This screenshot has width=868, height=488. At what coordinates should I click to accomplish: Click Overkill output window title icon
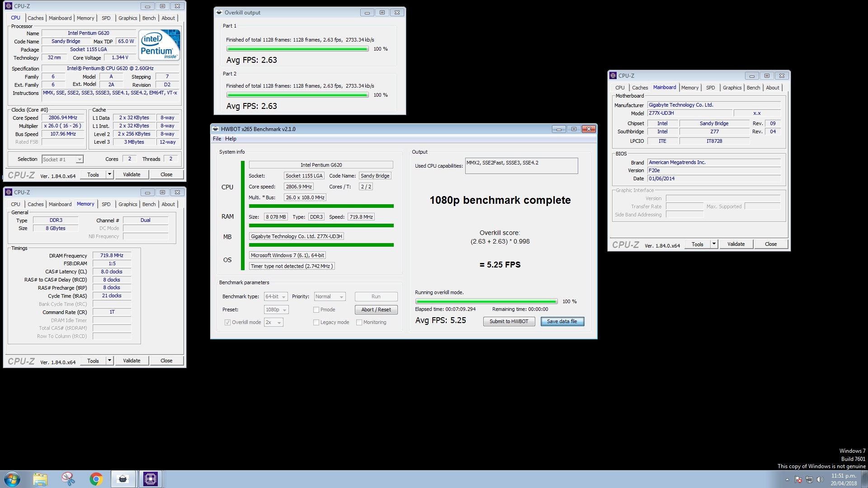coord(219,12)
